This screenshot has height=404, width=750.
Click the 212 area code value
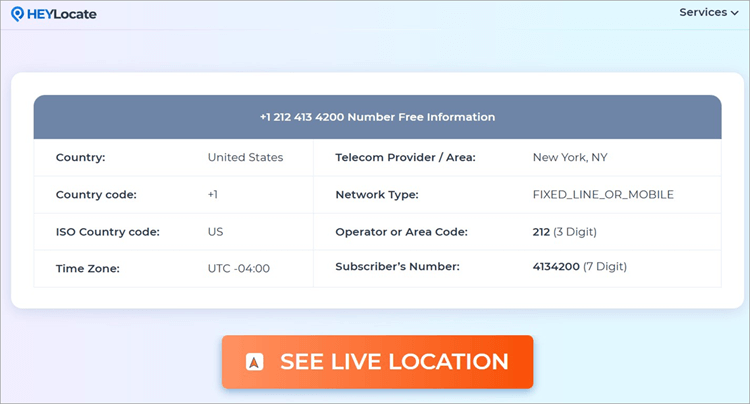pyautogui.click(x=542, y=231)
